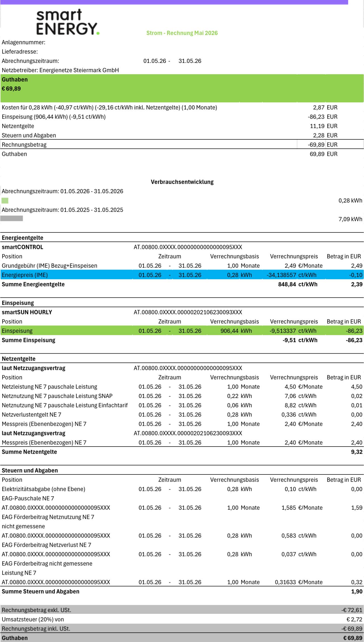Click the Netzverlustentgelt NE 7 row

point(182,414)
